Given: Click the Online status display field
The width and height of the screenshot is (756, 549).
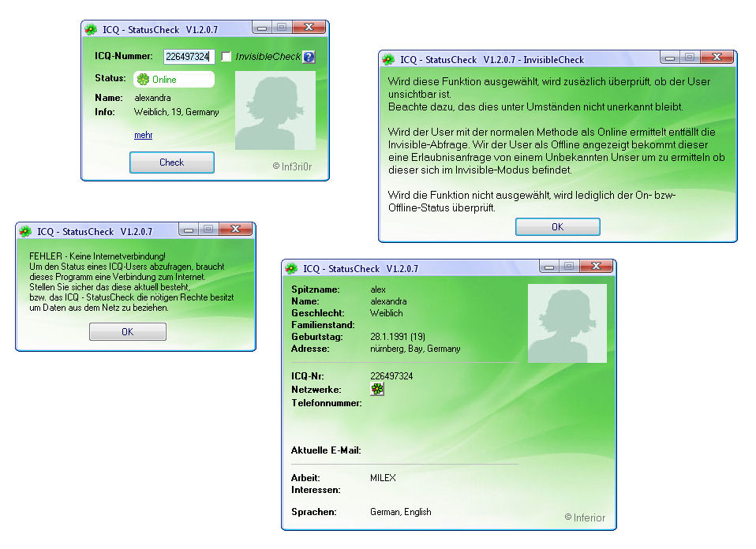Looking at the screenshot, I should (x=174, y=80).
